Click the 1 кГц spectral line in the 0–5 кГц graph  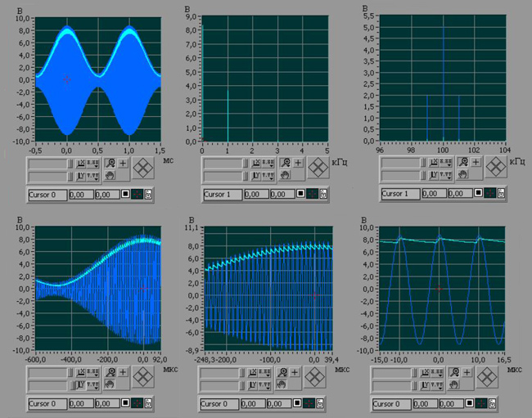pyautogui.click(x=228, y=115)
